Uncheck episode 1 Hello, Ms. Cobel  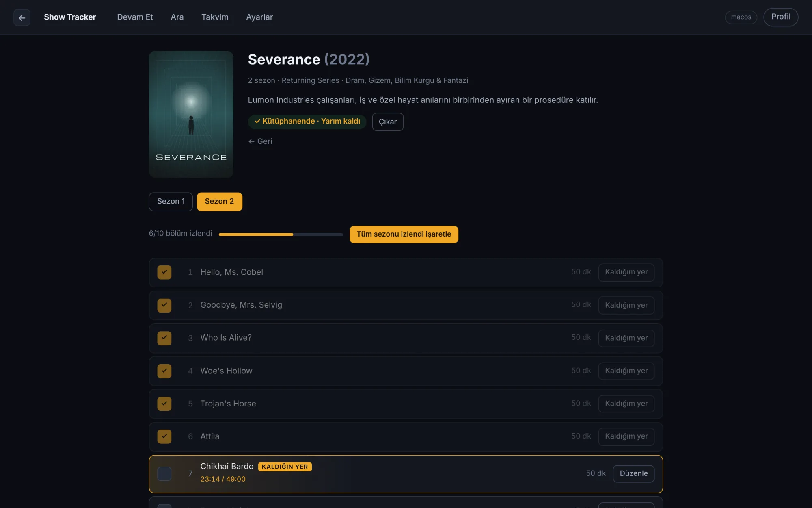click(x=164, y=272)
